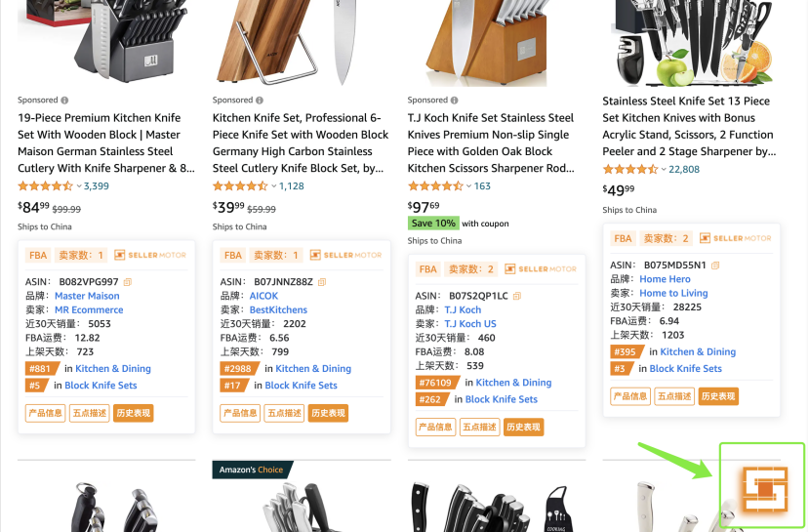The height and width of the screenshot is (532, 809).
Task: Open the floating Seller Motor extension icon
Action: tap(763, 487)
